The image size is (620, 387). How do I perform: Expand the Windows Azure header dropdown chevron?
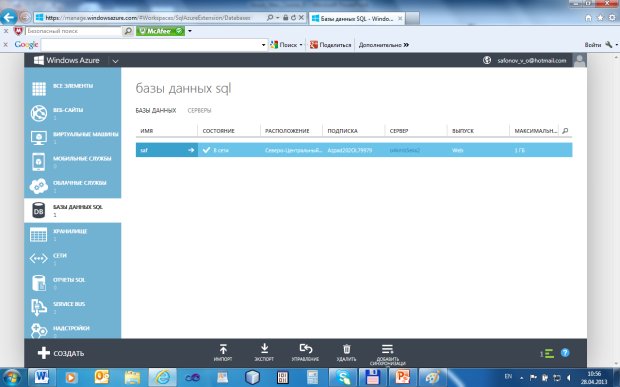pos(115,61)
